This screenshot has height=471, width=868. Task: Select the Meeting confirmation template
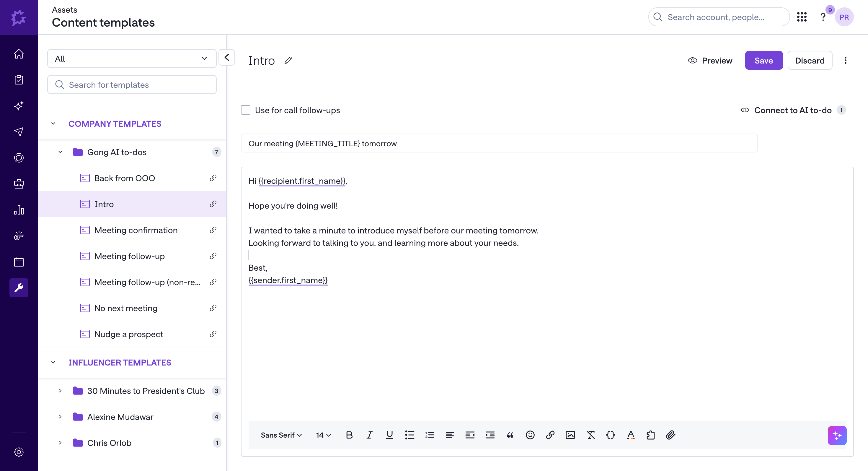coord(132,230)
